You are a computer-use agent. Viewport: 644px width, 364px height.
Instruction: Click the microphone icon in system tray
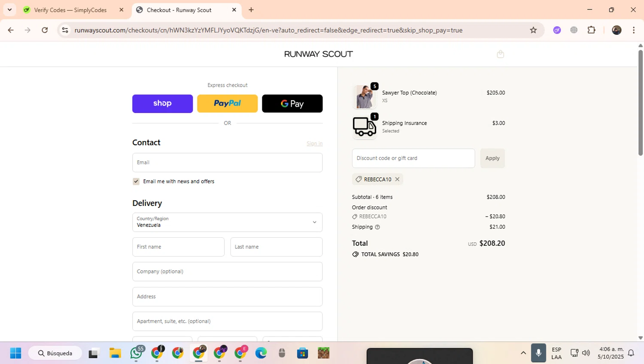[x=538, y=353]
